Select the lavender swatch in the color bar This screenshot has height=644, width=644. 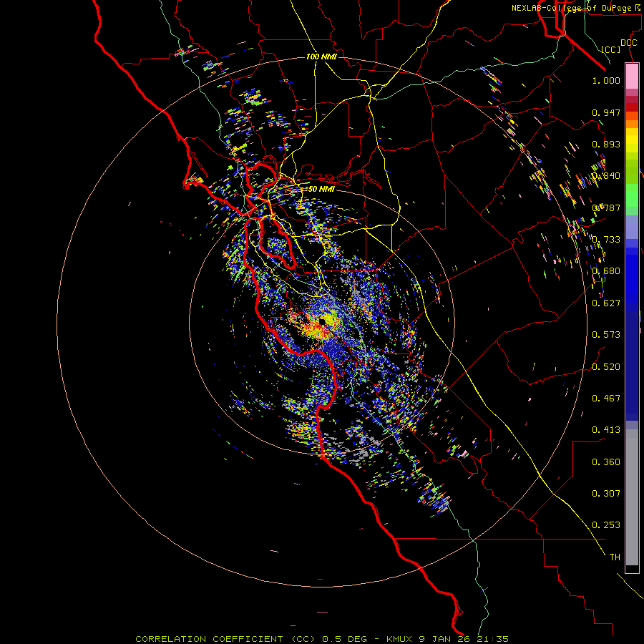(632, 227)
